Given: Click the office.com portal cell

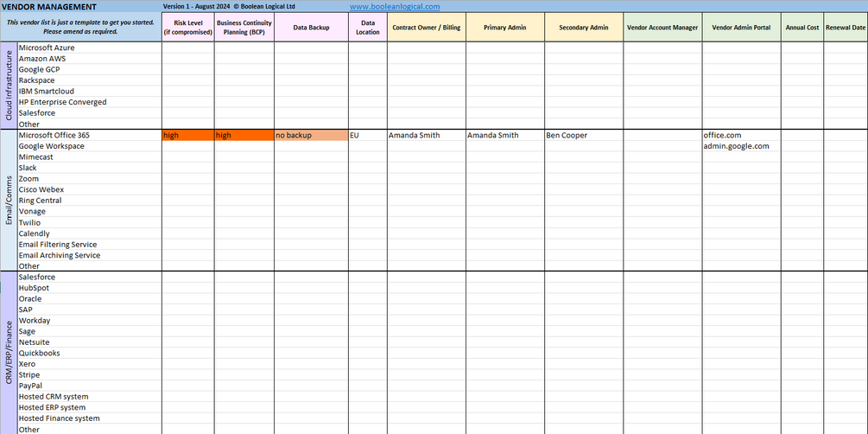Looking at the screenshot, I should pos(741,135).
